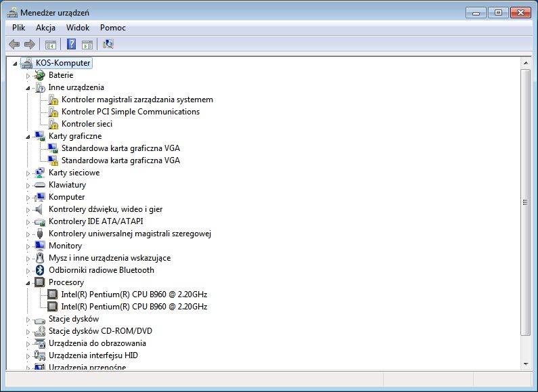Expand the Stacje dysków CD-ROM/DVD node
538x392 pixels.
click(x=28, y=331)
